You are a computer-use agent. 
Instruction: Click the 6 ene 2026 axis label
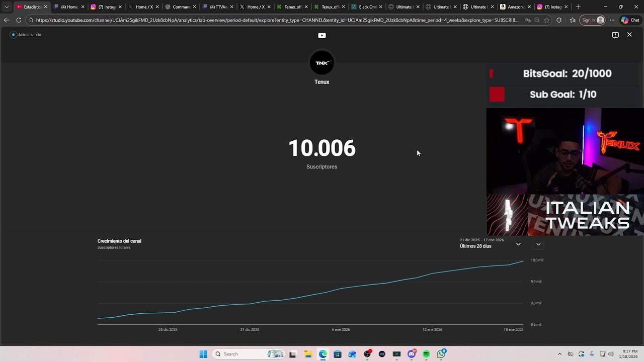(341, 329)
